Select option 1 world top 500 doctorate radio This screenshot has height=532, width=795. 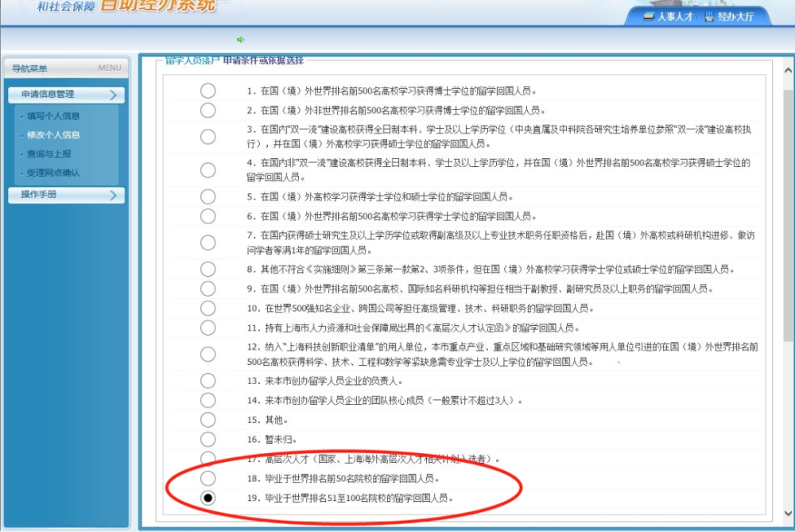point(207,91)
